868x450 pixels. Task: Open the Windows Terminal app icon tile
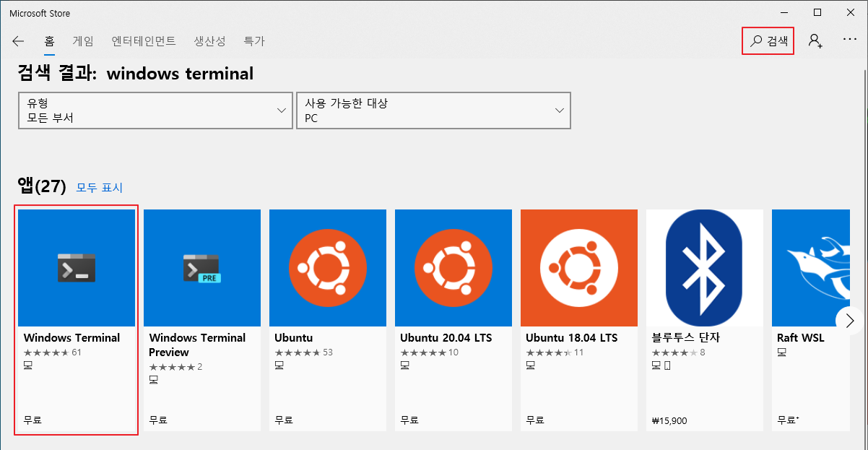(x=77, y=268)
